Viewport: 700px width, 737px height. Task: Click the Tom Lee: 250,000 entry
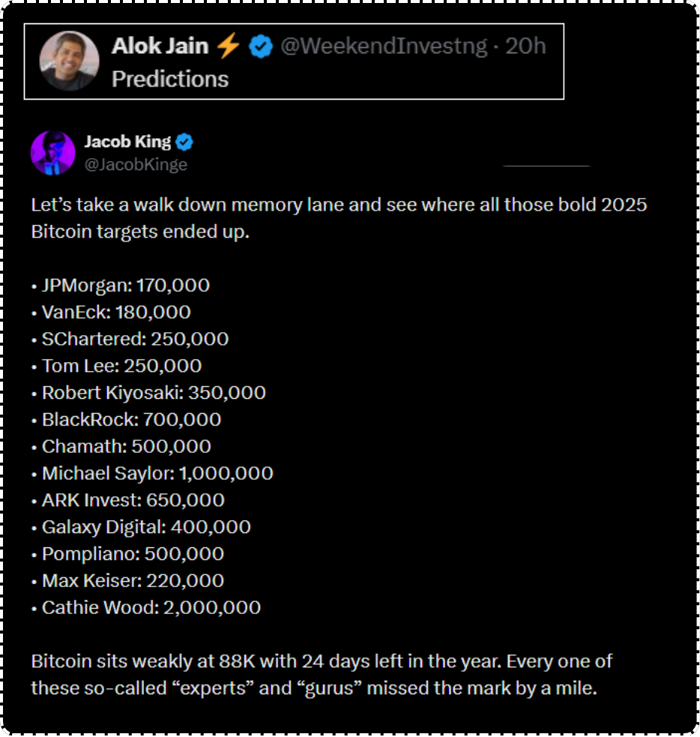[117, 366]
